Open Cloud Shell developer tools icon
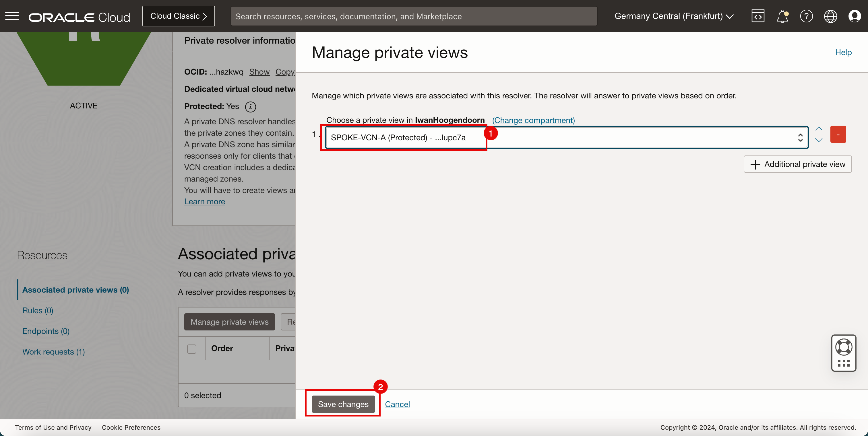The height and width of the screenshot is (436, 868). tap(758, 16)
